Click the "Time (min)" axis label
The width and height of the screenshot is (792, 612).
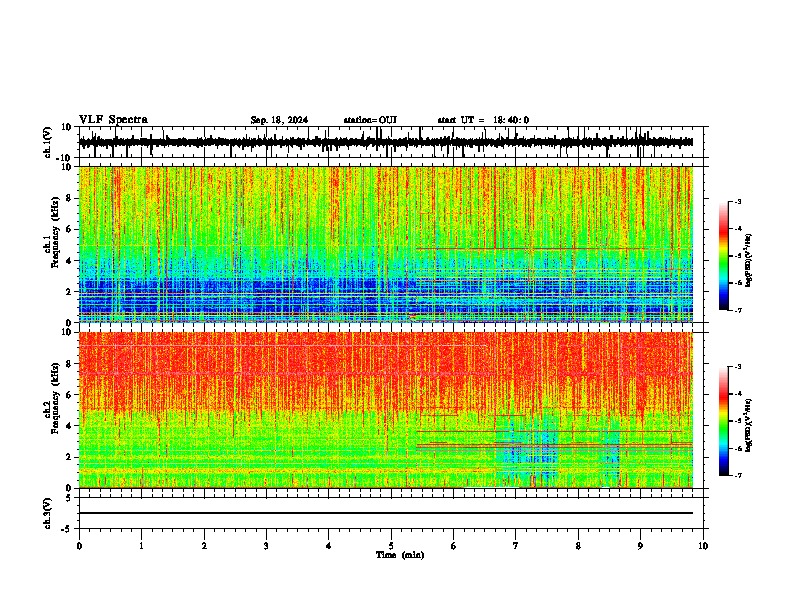coord(400,555)
